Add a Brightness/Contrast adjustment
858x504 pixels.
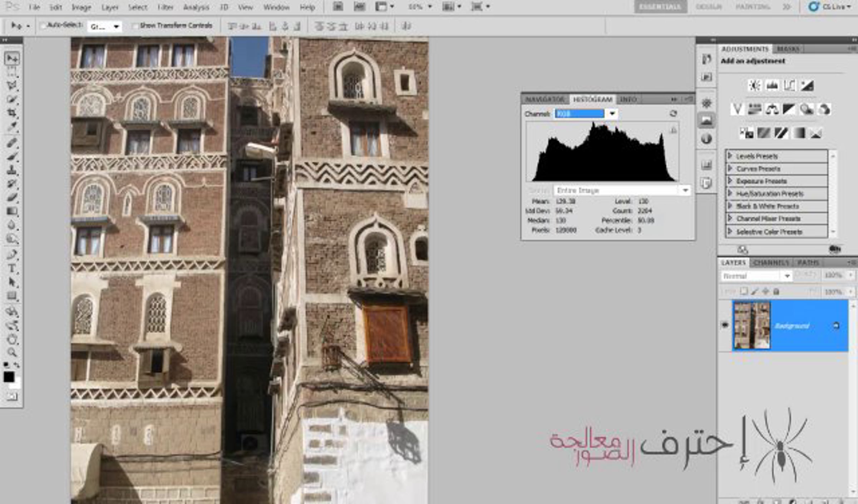pyautogui.click(x=754, y=85)
